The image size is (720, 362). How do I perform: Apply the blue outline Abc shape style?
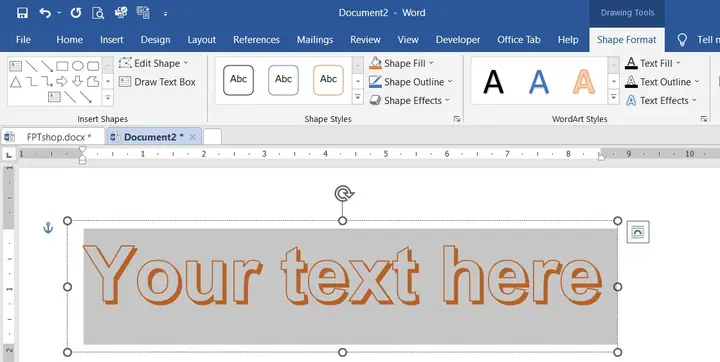(283, 80)
